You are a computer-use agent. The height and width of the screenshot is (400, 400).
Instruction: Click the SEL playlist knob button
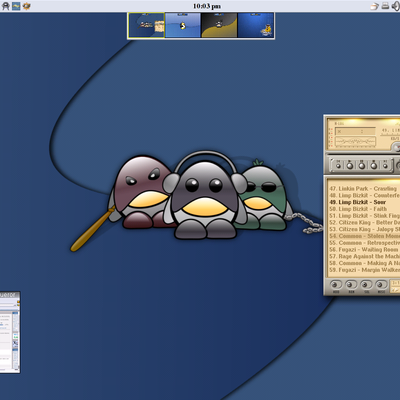click(x=366, y=286)
